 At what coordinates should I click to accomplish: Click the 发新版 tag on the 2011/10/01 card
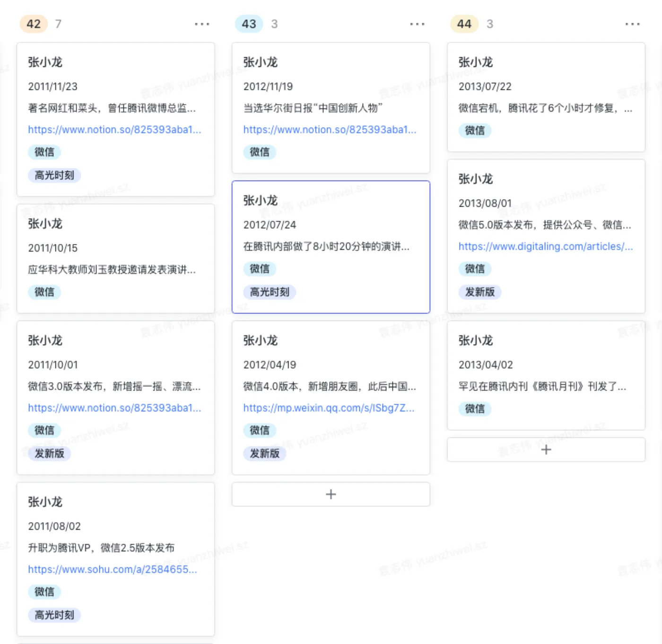pos(49,454)
